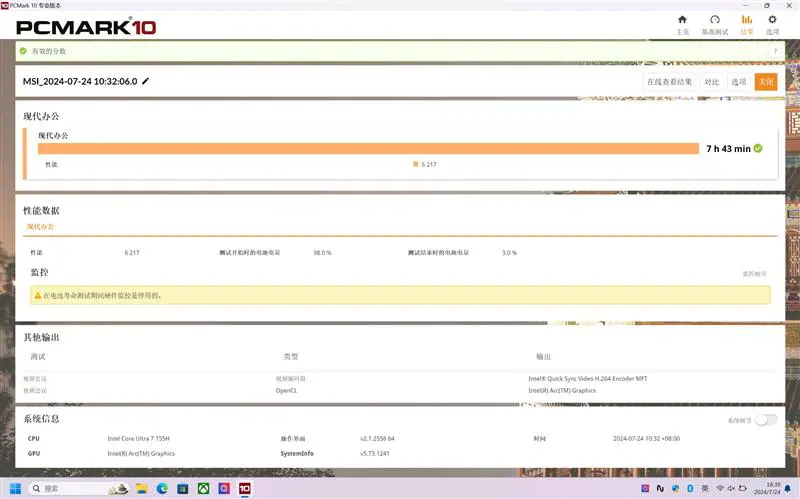Click the Wi-Fi network tray icon
The height and width of the screenshot is (499, 800).
click(x=720, y=488)
